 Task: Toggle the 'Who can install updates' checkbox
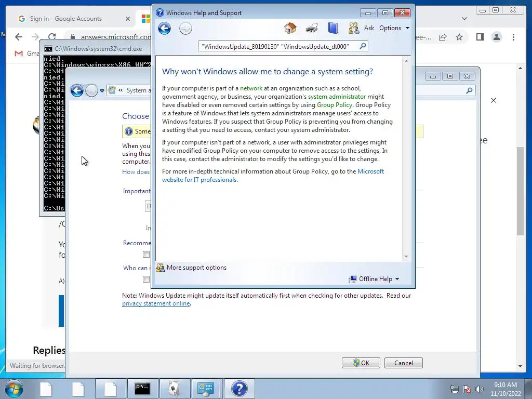[x=146, y=279]
